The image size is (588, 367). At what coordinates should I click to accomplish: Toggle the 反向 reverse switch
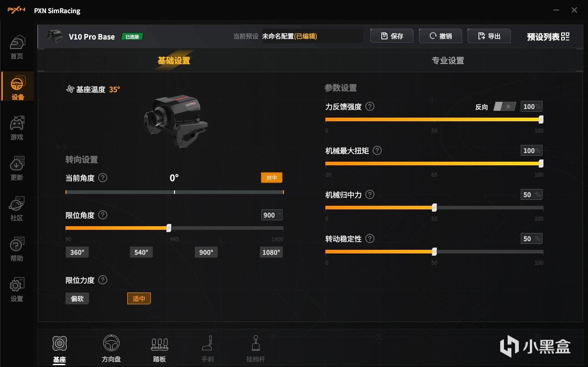coord(505,107)
